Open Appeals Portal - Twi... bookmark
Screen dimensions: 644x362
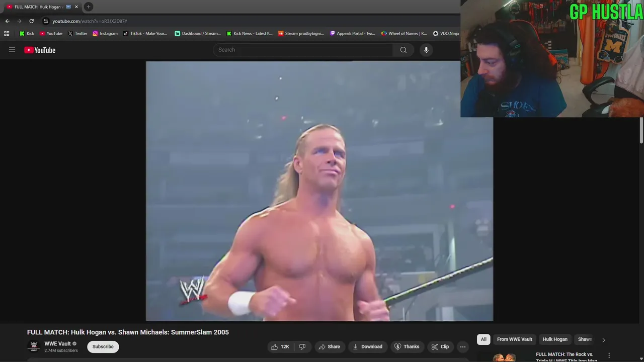(352, 34)
